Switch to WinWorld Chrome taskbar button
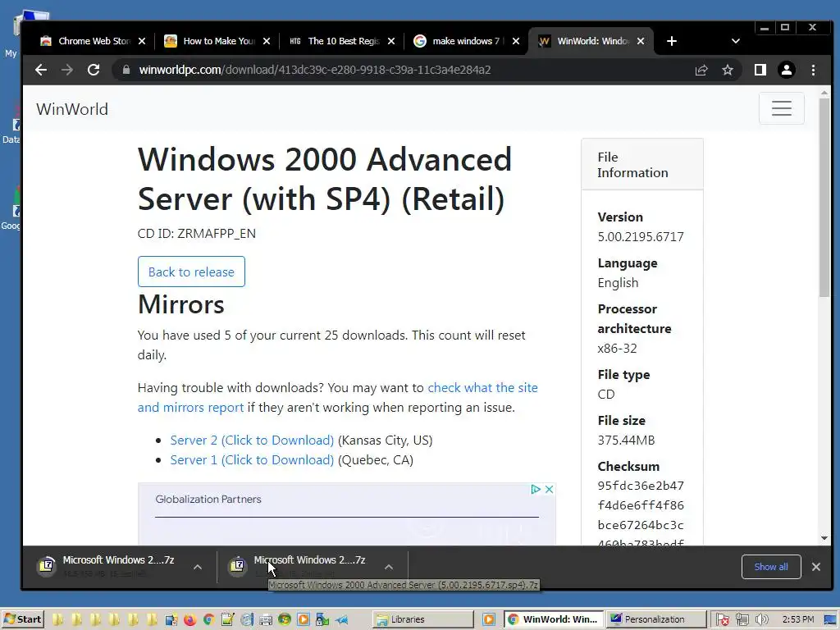The image size is (840, 630). tap(554, 619)
